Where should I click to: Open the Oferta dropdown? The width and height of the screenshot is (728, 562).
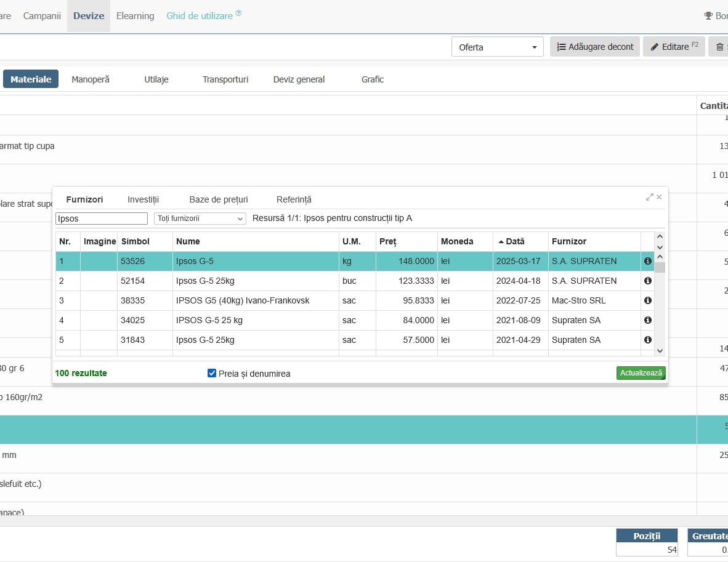[497, 47]
